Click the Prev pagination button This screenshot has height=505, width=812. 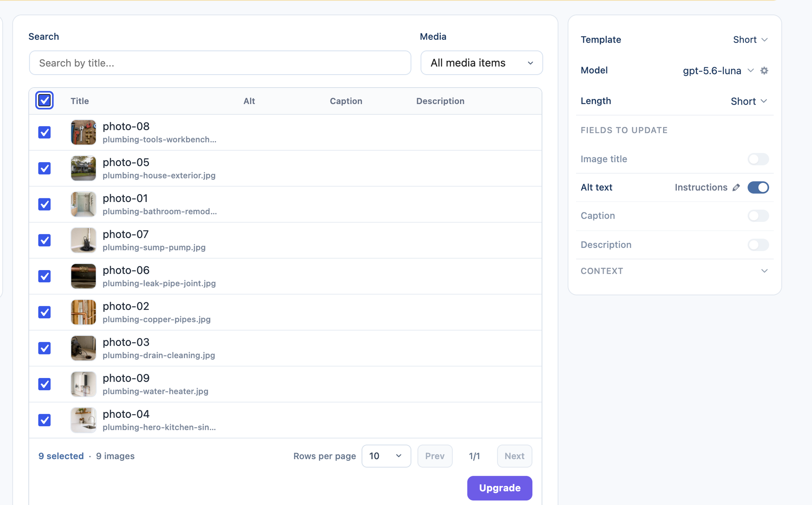point(435,456)
